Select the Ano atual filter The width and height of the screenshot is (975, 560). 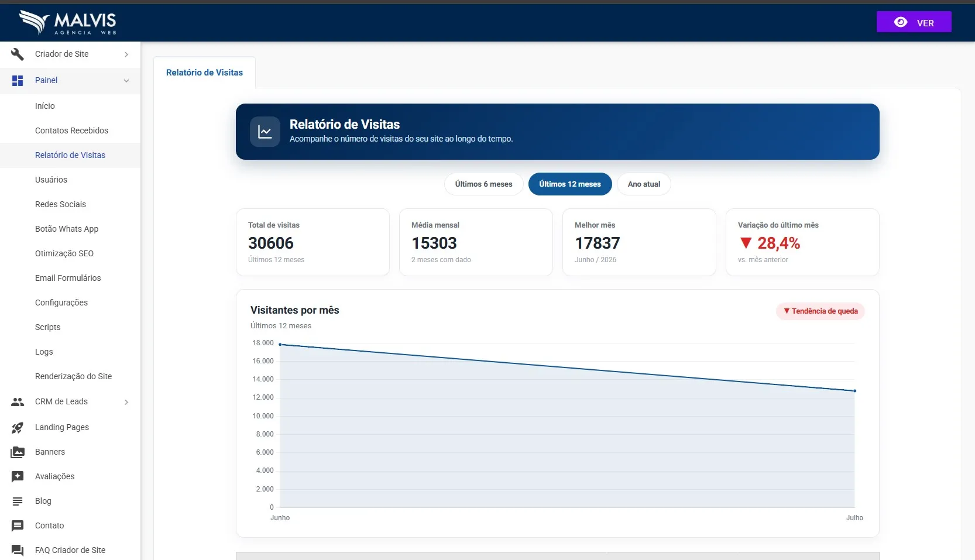click(x=644, y=184)
